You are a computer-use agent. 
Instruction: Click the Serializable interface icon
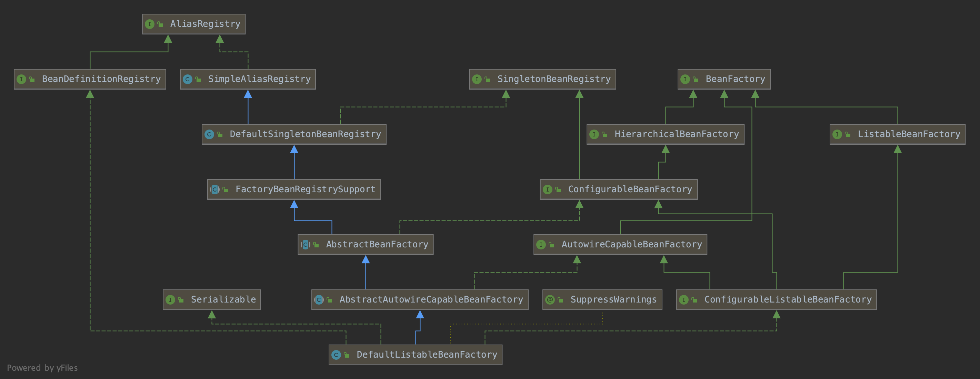170,300
